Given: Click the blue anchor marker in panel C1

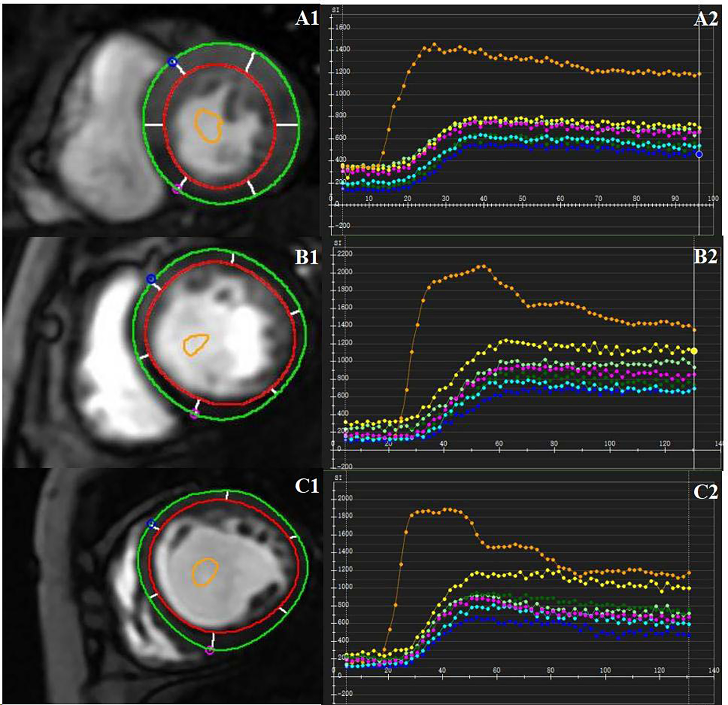Looking at the screenshot, I should point(152,524).
